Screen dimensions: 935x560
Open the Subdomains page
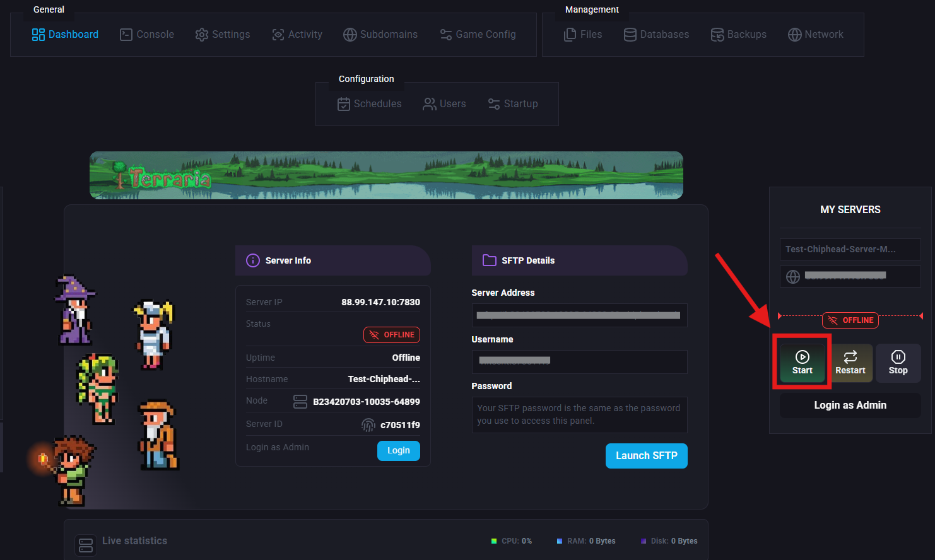point(380,35)
